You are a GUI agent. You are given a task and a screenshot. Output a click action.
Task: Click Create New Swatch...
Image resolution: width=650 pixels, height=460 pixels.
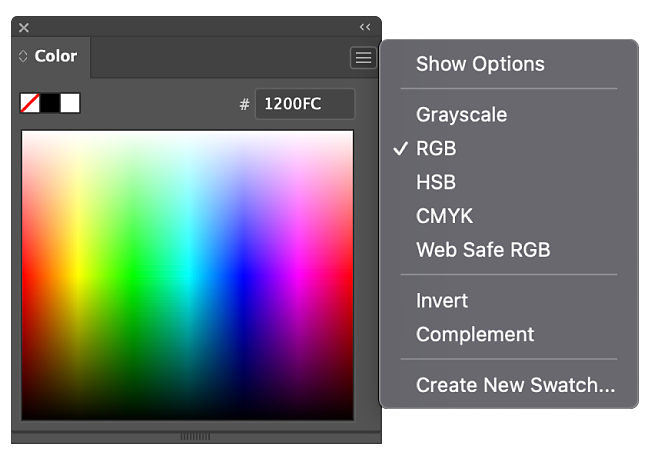tap(515, 385)
